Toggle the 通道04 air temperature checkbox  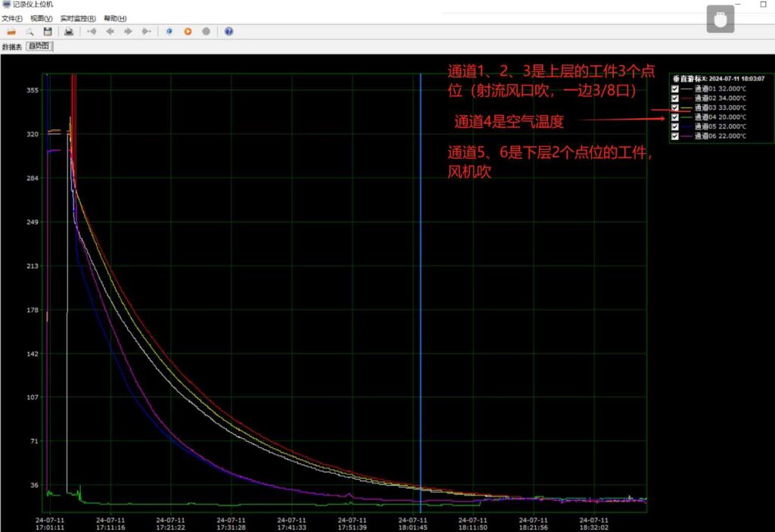pyautogui.click(x=676, y=117)
